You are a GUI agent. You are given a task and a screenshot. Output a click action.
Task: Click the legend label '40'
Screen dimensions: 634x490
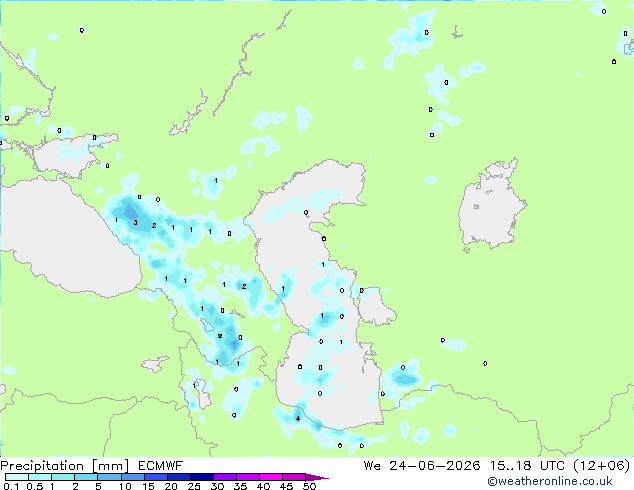point(263,486)
